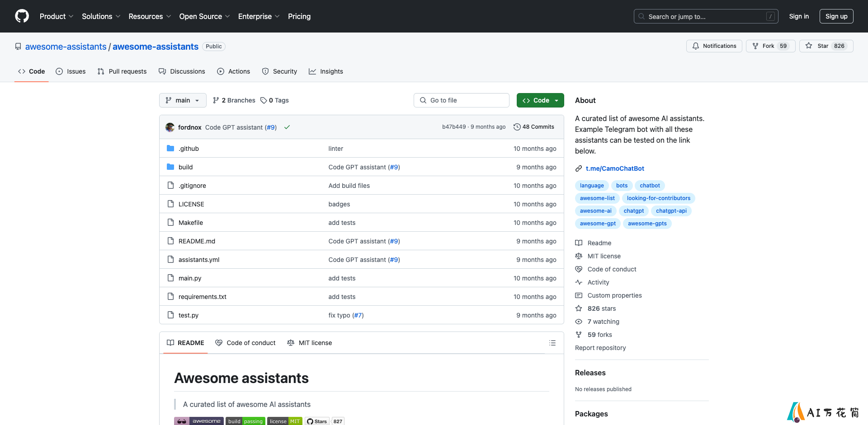View the 59 forks link
Image resolution: width=868 pixels, height=425 pixels.
[x=594, y=335]
